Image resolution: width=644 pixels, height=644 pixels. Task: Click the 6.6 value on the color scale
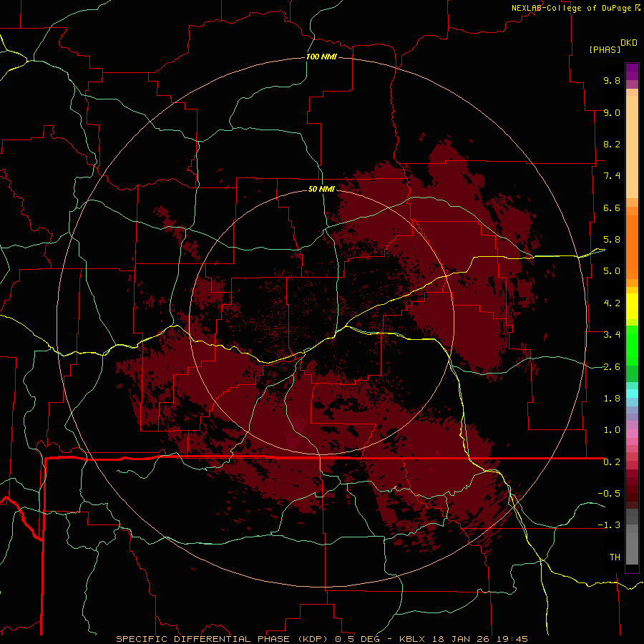click(x=612, y=208)
